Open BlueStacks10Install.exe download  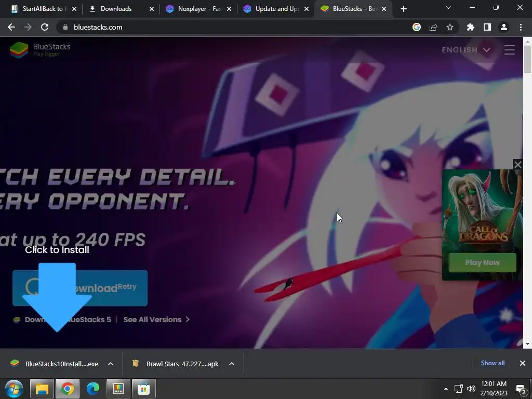(x=54, y=364)
